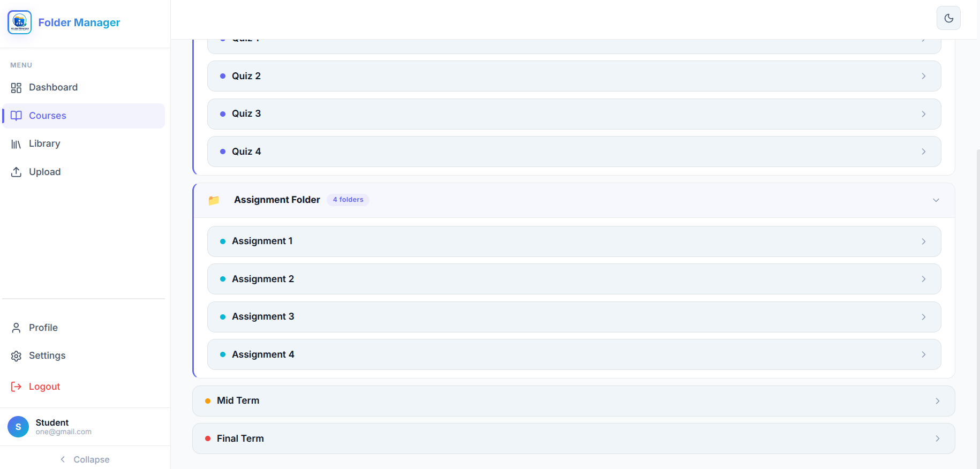Toggle dark mode with the moon button
Image resolution: width=980 pixels, height=469 pixels.
(948, 18)
